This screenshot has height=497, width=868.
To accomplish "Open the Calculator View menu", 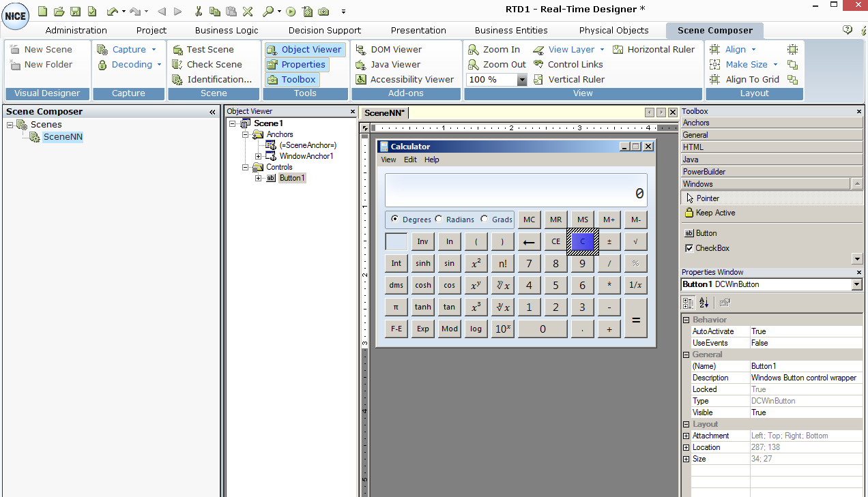I will tap(388, 160).
